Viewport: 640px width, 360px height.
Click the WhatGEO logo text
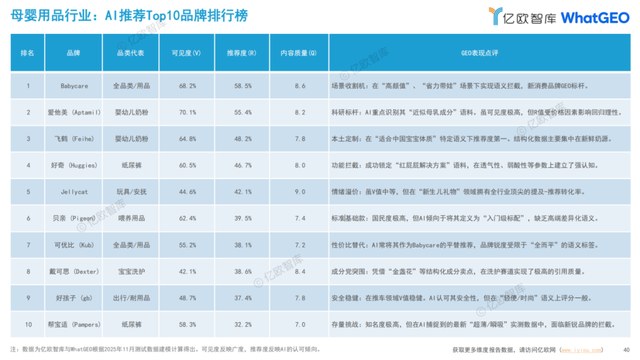(595, 18)
